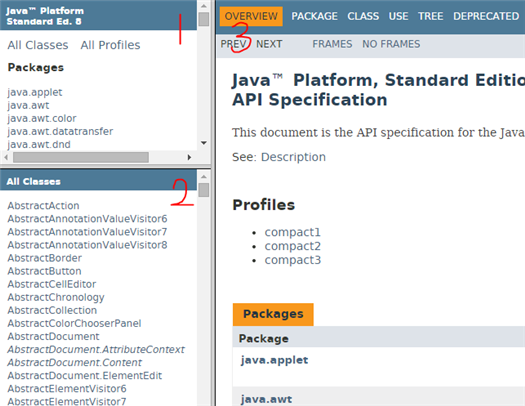Click vertical scrollbar thumb in packages frame
Viewport: 525px width, 406px height.
[x=204, y=19]
